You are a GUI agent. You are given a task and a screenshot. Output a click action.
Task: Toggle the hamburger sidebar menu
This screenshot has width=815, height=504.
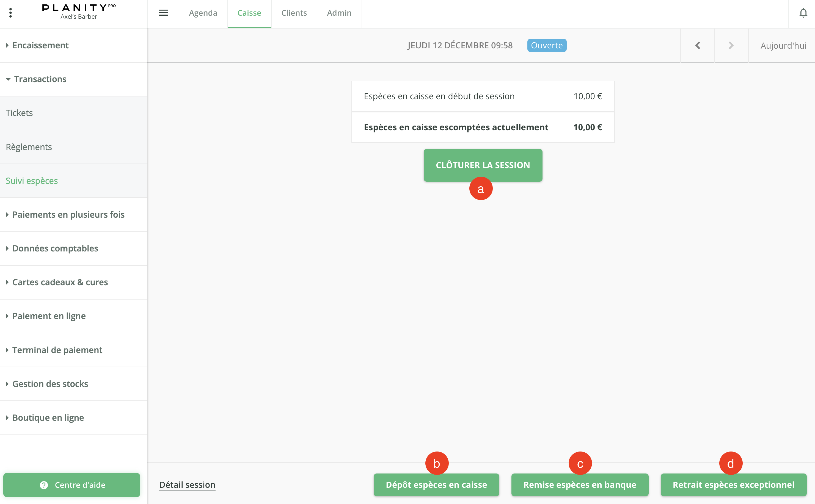pos(163,13)
